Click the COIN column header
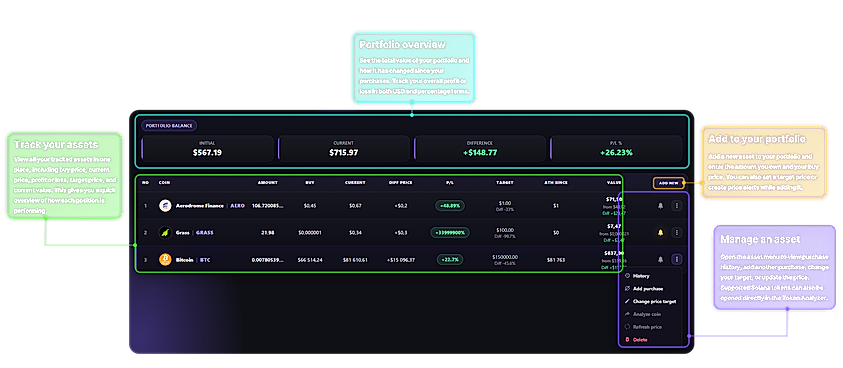 164,183
